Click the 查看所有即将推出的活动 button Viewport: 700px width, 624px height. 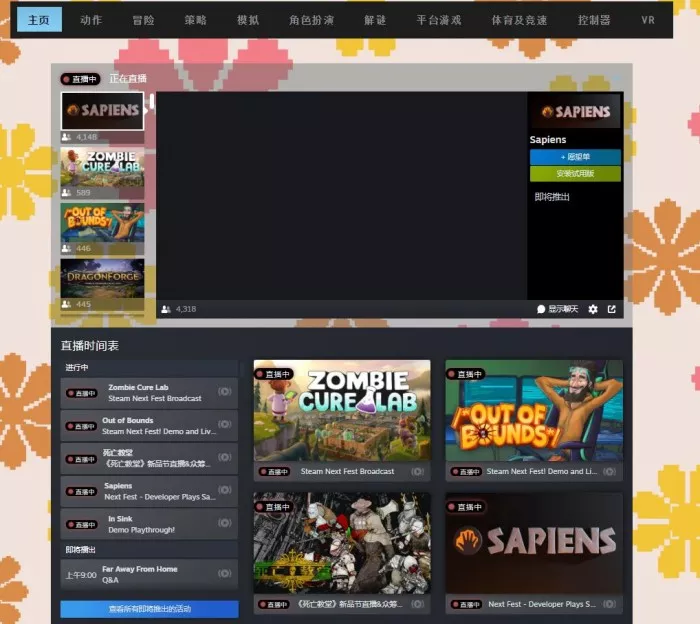tap(150, 609)
